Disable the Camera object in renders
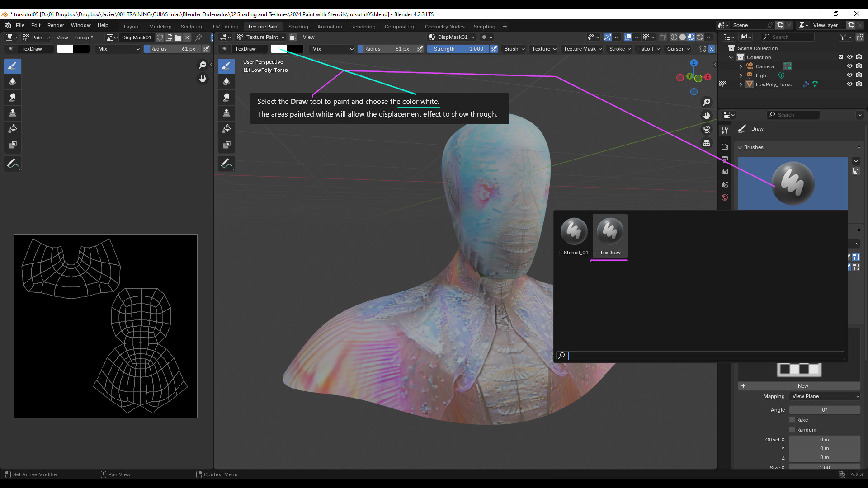Image resolution: width=868 pixels, height=488 pixels. pos(859,66)
